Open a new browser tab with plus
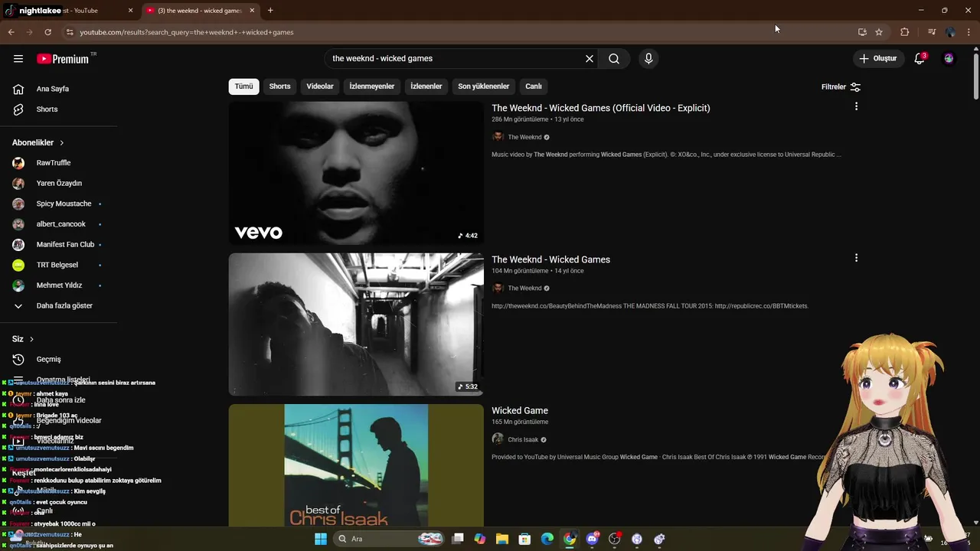 click(x=270, y=11)
